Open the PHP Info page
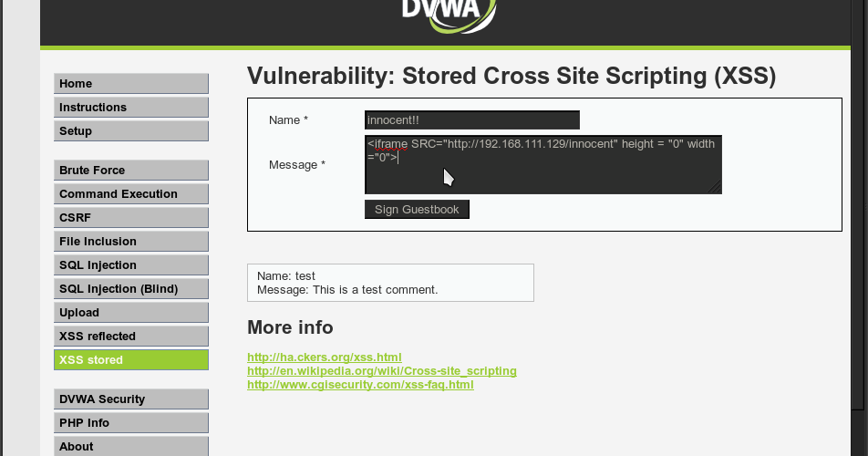Viewport: 868px width, 456px height. click(131, 423)
